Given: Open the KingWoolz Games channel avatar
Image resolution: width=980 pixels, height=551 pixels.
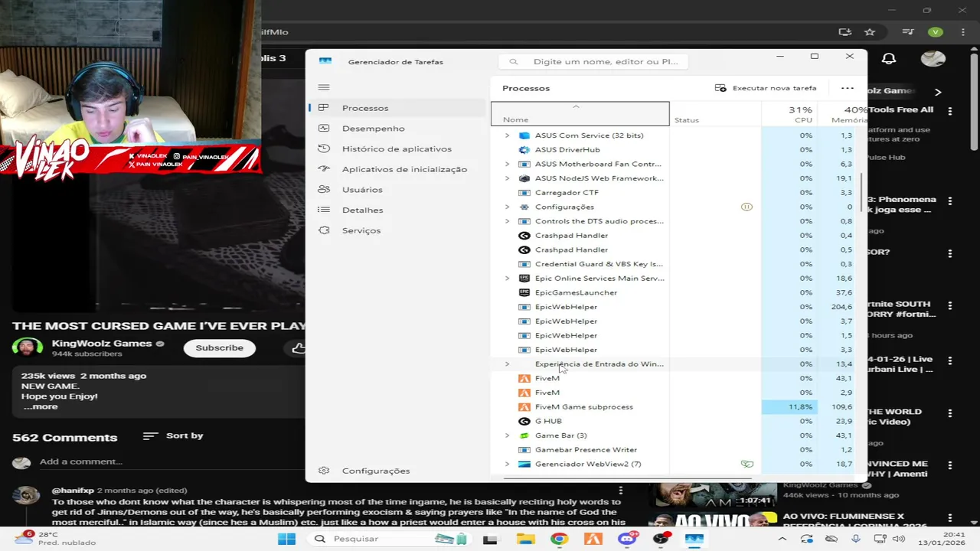Looking at the screenshot, I should 27,347.
